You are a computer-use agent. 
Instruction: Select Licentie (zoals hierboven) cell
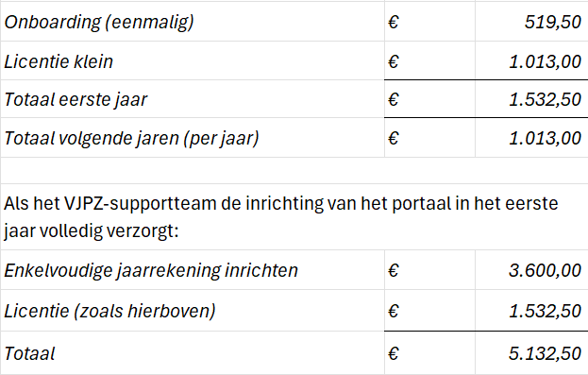click(193, 311)
